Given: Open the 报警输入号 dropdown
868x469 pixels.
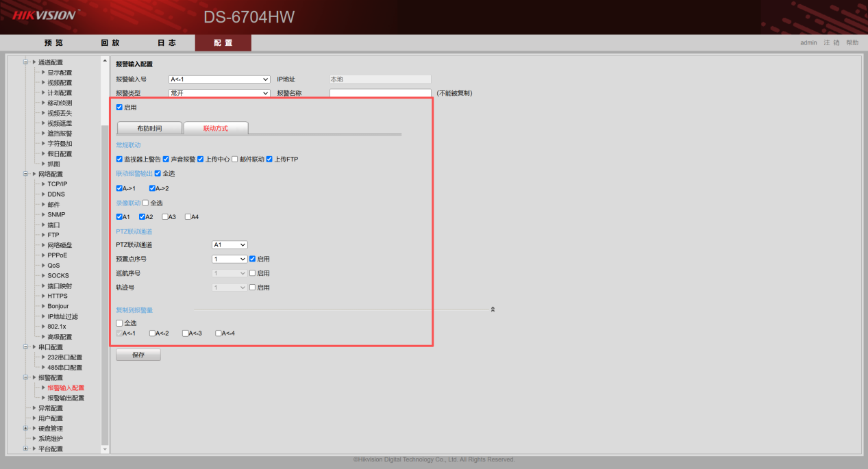Looking at the screenshot, I should tap(219, 79).
